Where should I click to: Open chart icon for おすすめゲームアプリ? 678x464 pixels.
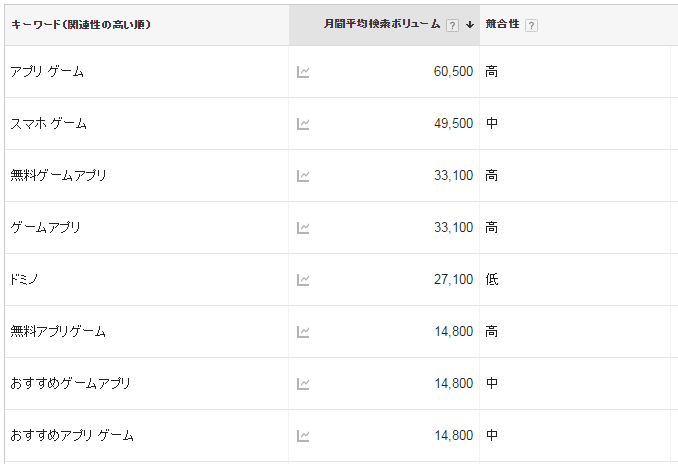pyautogui.click(x=303, y=384)
